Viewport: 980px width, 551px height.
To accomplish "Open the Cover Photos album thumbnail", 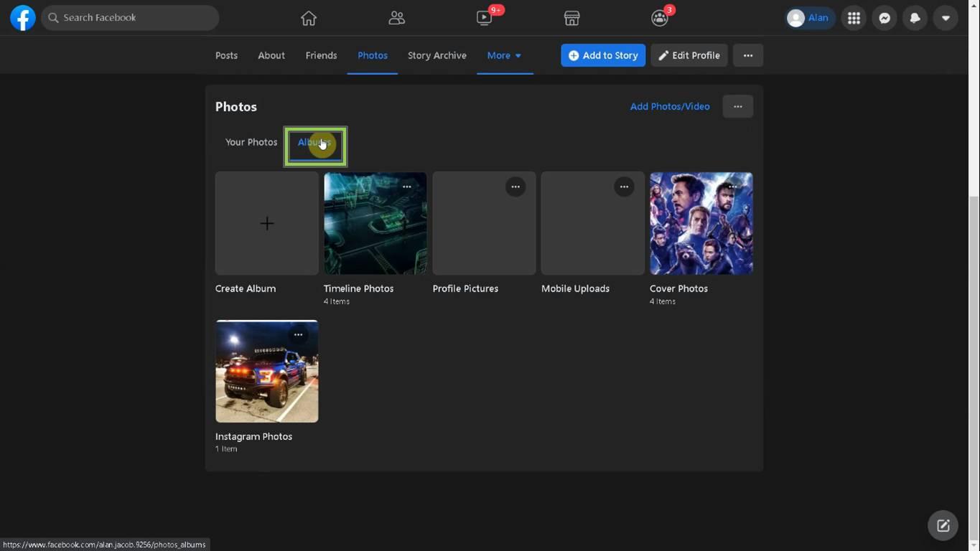I will point(701,223).
